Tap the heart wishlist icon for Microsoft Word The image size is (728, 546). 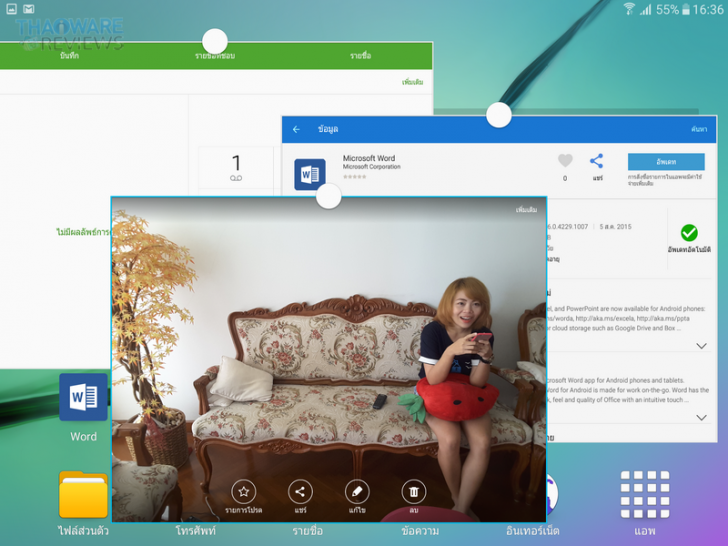565,161
